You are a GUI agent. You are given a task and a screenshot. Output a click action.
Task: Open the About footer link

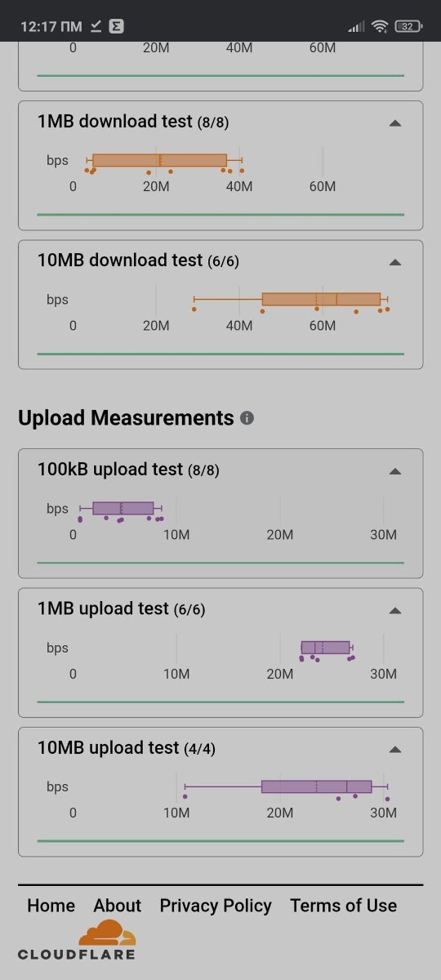coord(118,906)
